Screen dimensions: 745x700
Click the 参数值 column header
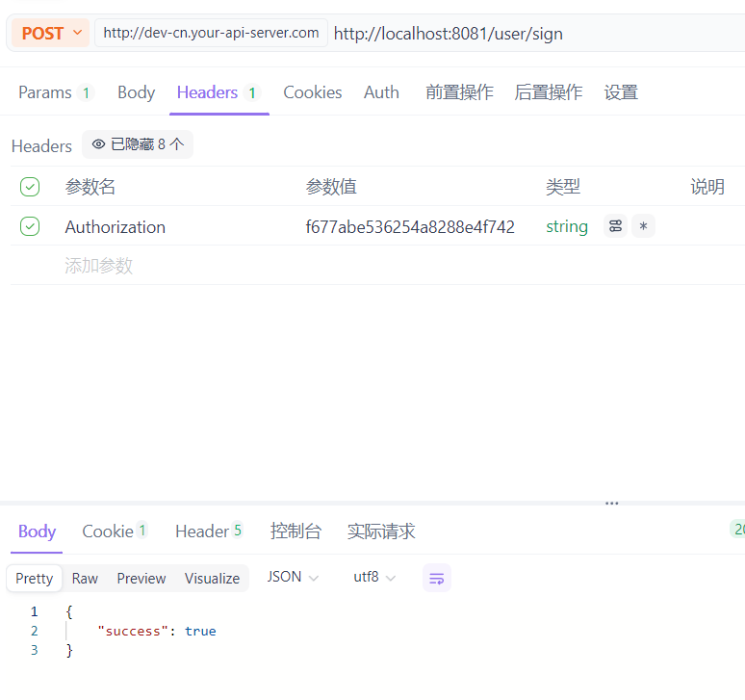coord(331,187)
